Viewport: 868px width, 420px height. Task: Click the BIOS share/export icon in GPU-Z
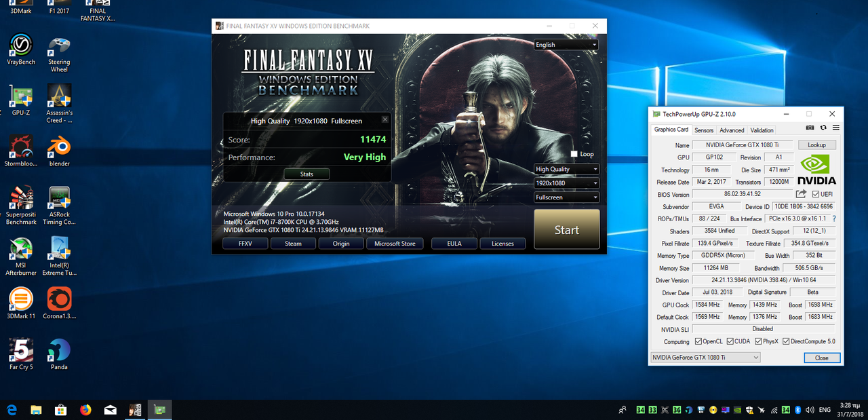[x=801, y=194]
